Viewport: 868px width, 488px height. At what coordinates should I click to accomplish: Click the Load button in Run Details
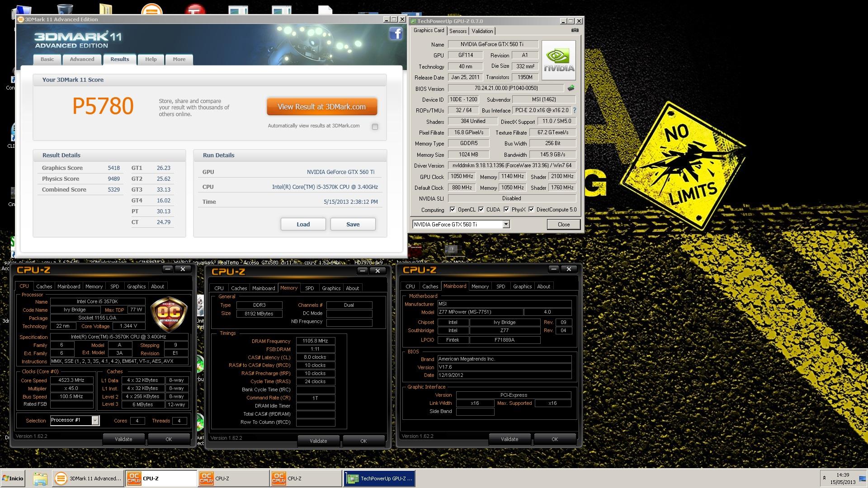[303, 224]
